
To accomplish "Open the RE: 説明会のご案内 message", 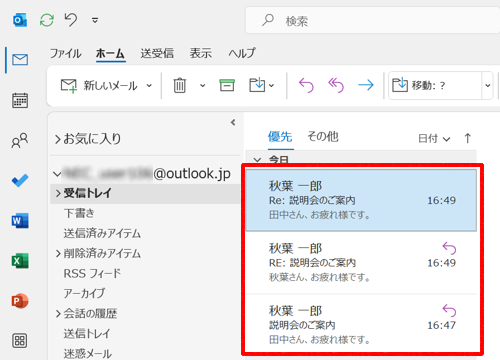I will [361, 262].
